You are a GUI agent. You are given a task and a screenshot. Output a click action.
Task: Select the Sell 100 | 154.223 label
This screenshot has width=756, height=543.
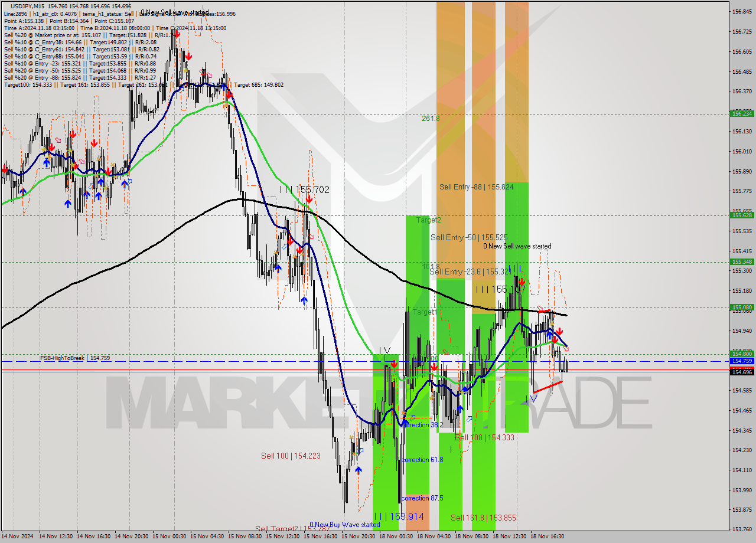click(x=292, y=456)
